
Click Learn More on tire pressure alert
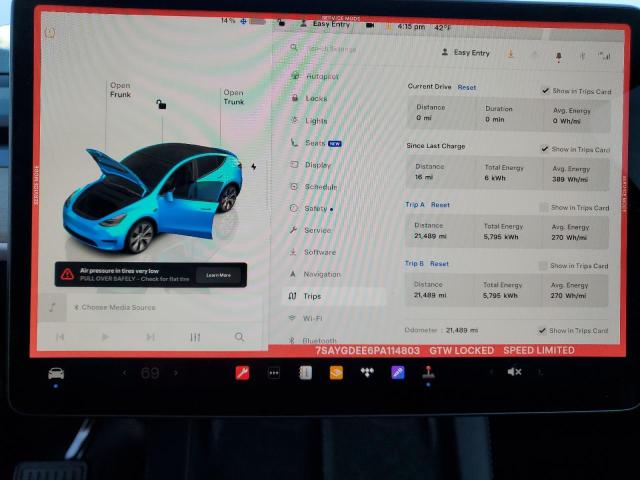[x=218, y=275]
